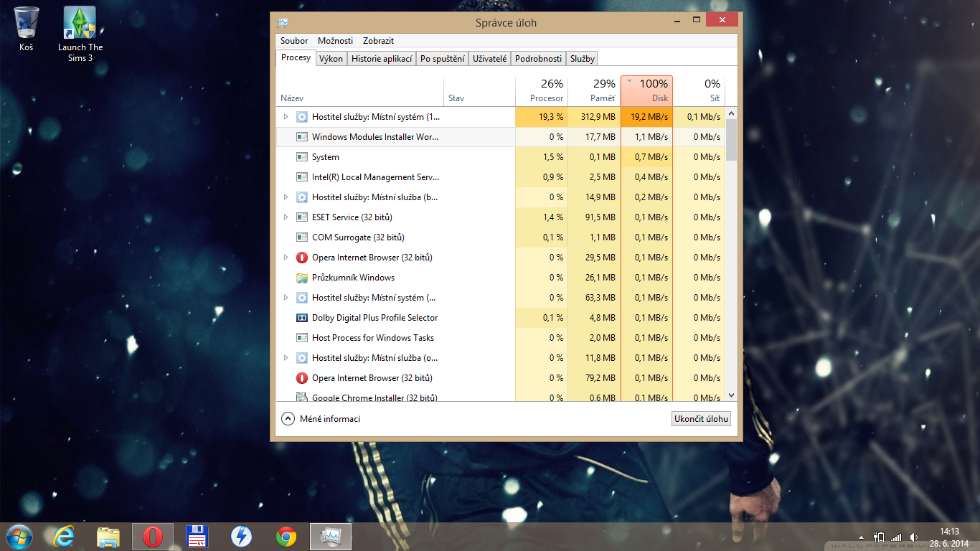
Task: Click the blue lightning bolt taskbar icon
Action: [x=241, y=536]
